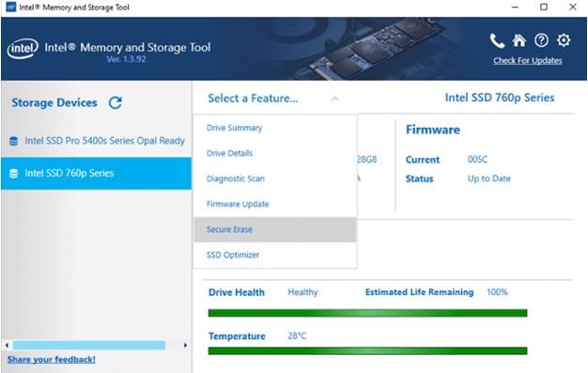Image resolution: width=588 pixels, height=373 pixels.
Task: Click the Drive Health progress bar
Action: tap(367, 313)
